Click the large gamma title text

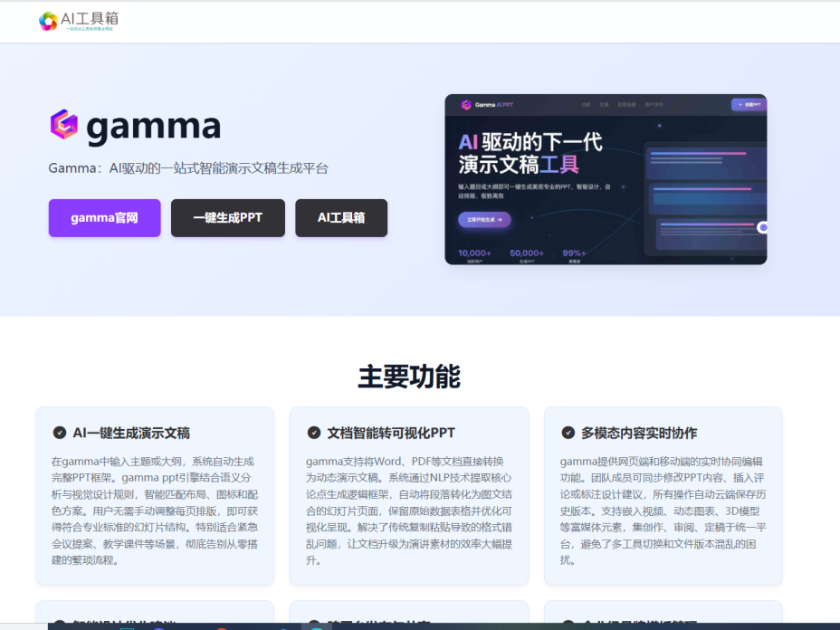[x=153, y=126]
